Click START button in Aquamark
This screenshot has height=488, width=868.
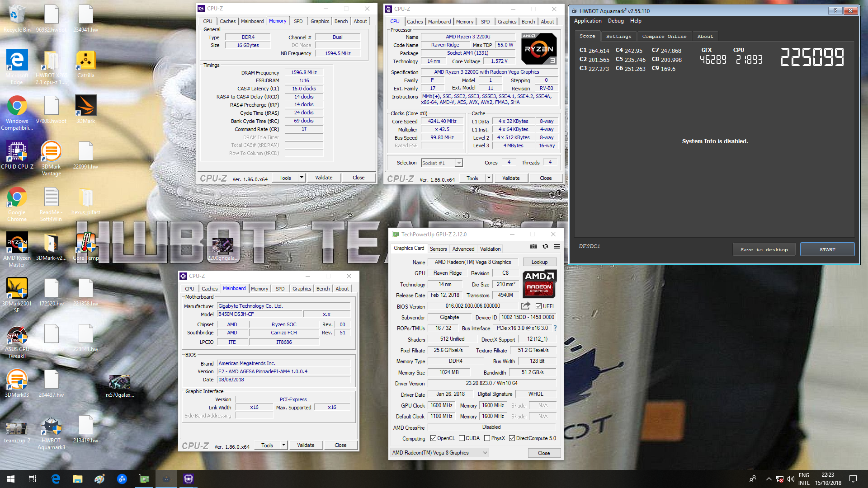827,249
